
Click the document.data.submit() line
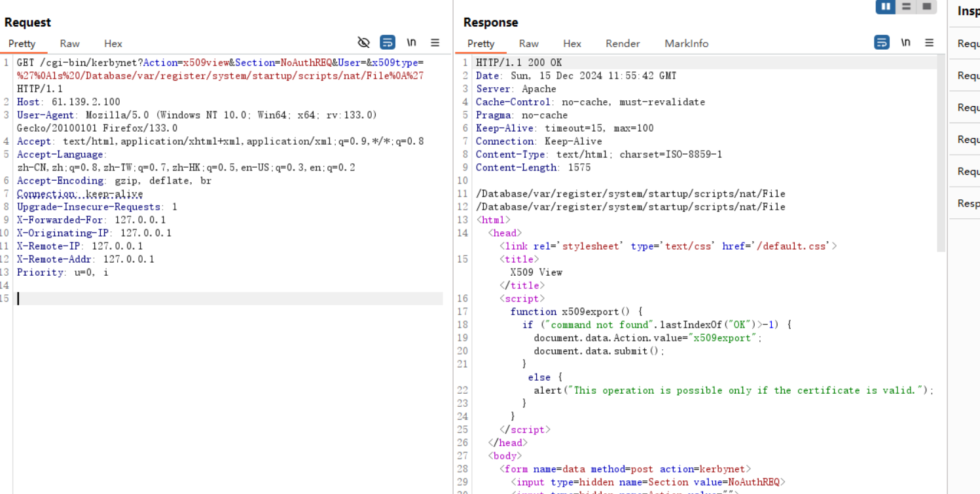click(599, 351)
